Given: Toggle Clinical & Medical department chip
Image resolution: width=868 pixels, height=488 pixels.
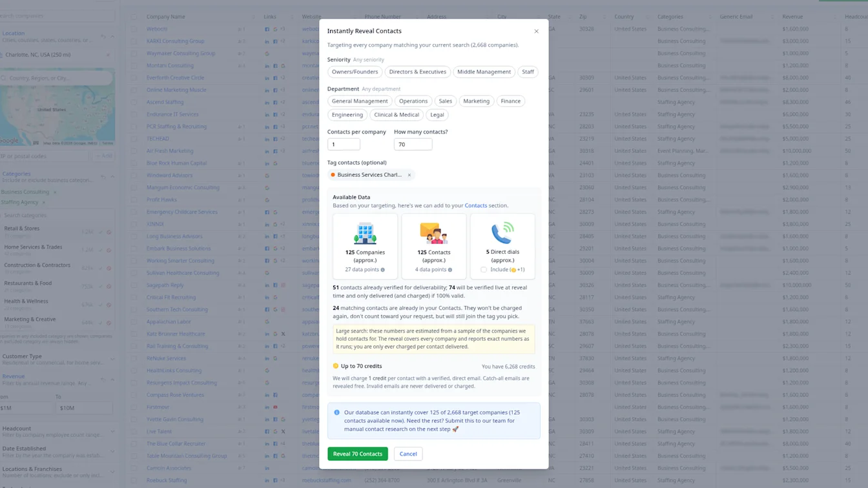Looking at the screenshot, I should pos(397,114).
